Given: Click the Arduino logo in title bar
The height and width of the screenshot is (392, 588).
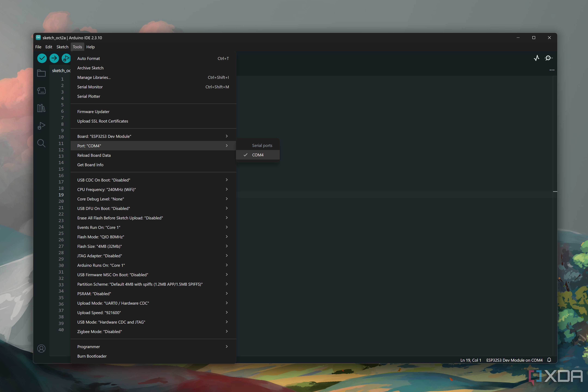Looking at the screenshot, I should pos(38,38).
